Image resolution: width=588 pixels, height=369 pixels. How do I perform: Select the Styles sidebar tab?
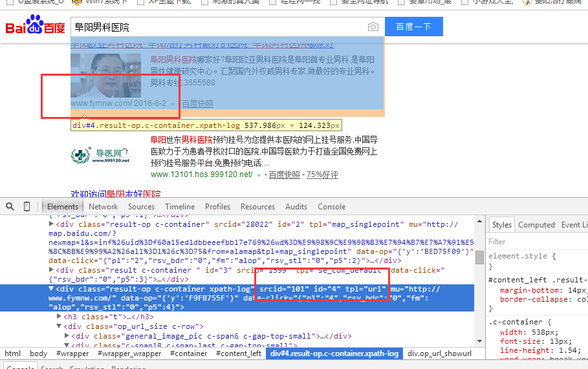coord(502,225)
